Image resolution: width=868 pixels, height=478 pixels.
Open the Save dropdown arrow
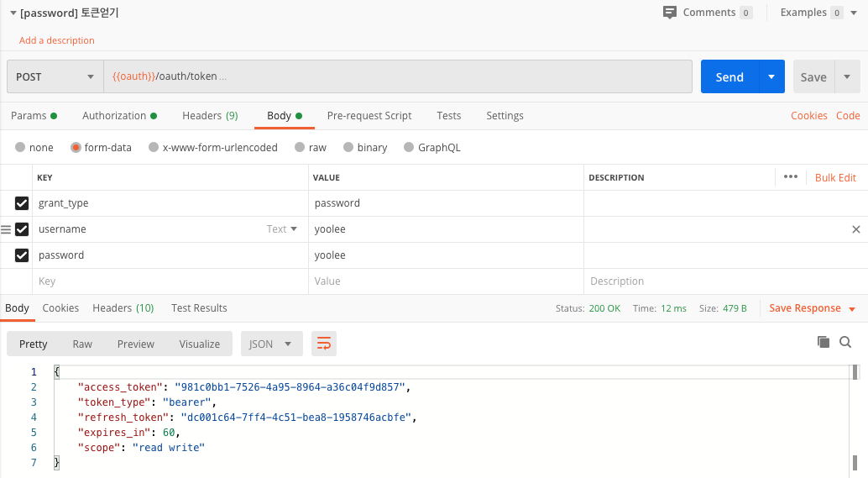coord(847,76)
